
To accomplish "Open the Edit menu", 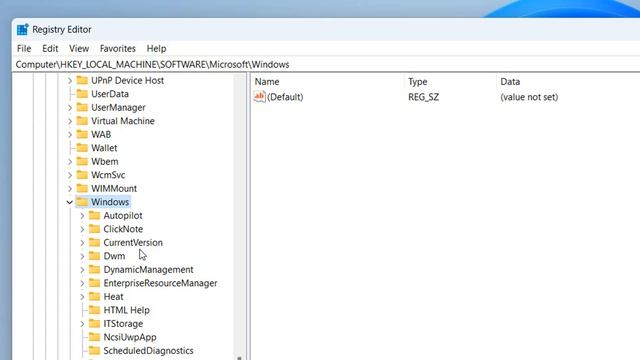I will (x=50, y=49).
